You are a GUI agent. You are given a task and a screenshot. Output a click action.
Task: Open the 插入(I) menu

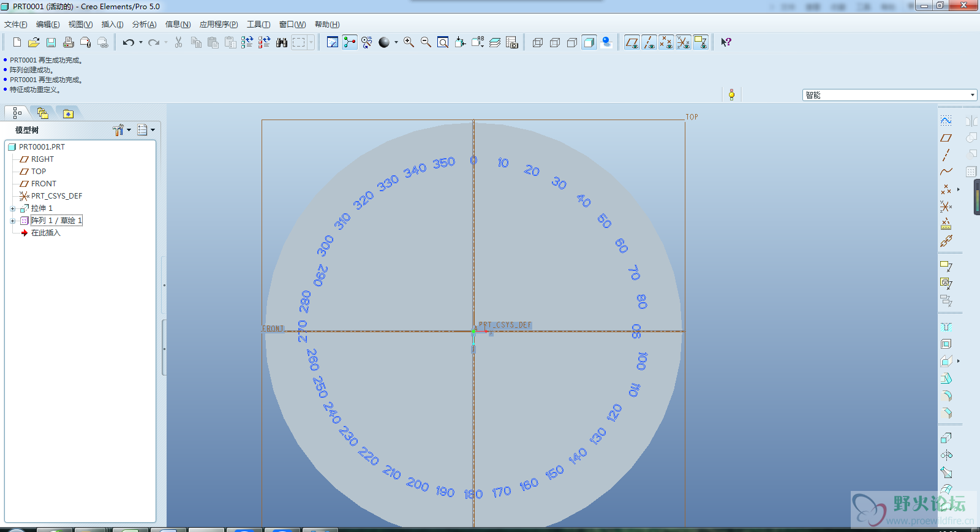coord(112,25)
